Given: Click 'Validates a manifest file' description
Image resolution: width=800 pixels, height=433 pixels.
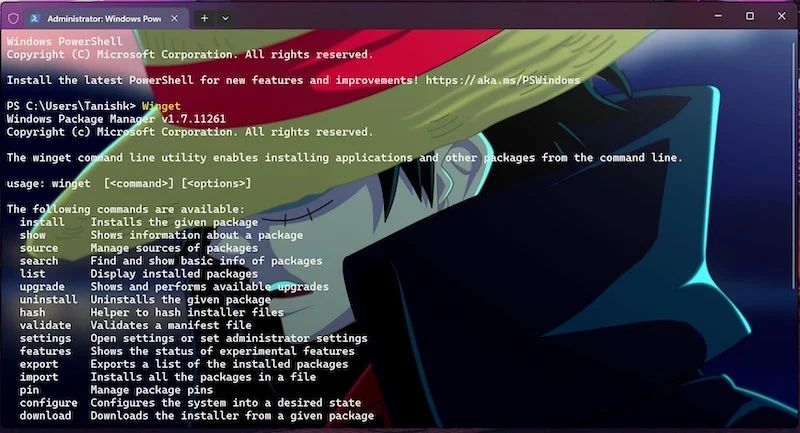Looking at the screenshot, I should (x=171, y=325).
